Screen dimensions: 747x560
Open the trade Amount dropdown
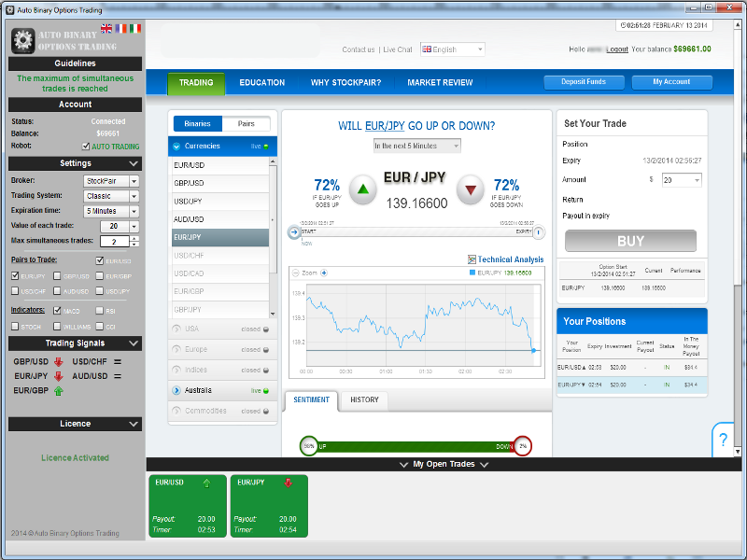[682, 180]
